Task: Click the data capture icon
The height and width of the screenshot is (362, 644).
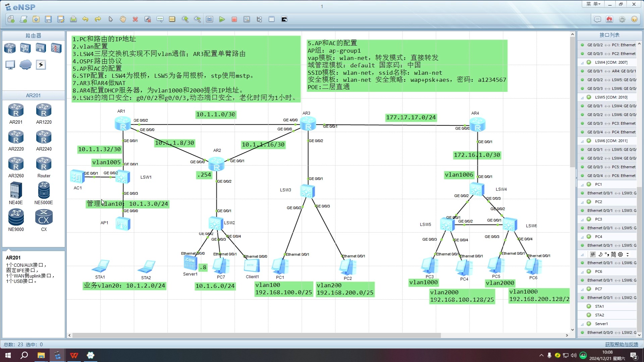Action: click(247, 19)
